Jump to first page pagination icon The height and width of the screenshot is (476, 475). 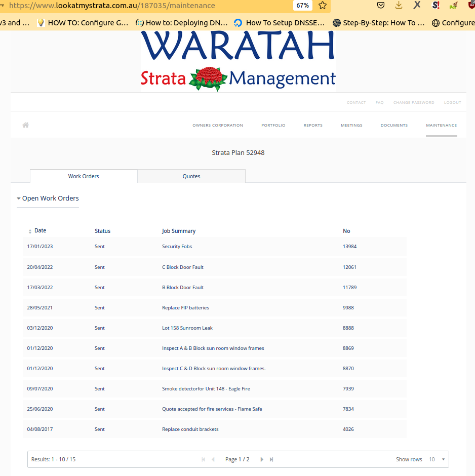point(203,459)
